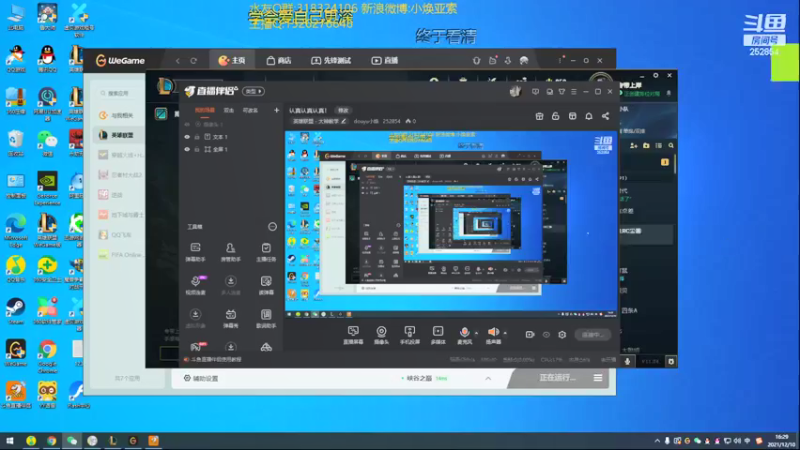Open WeGame 主页 tab
The image size is (800, 450).
click(x=232, y=60)
